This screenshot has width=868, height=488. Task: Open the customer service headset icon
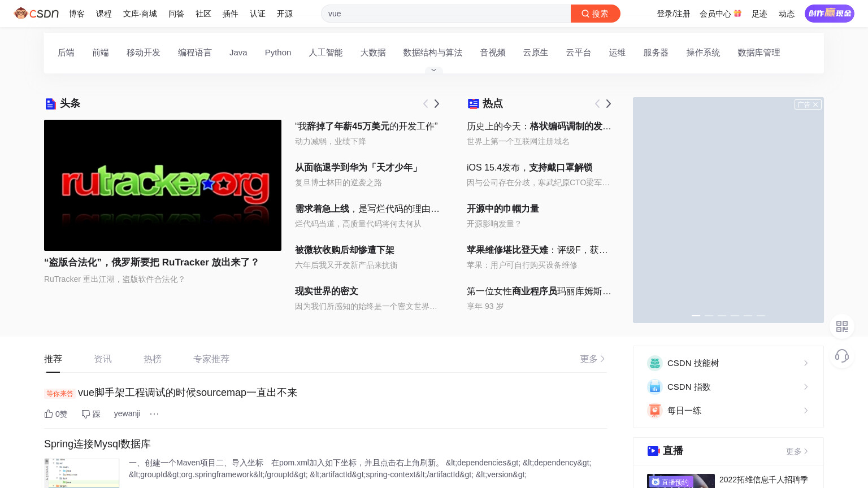[842, 356]
